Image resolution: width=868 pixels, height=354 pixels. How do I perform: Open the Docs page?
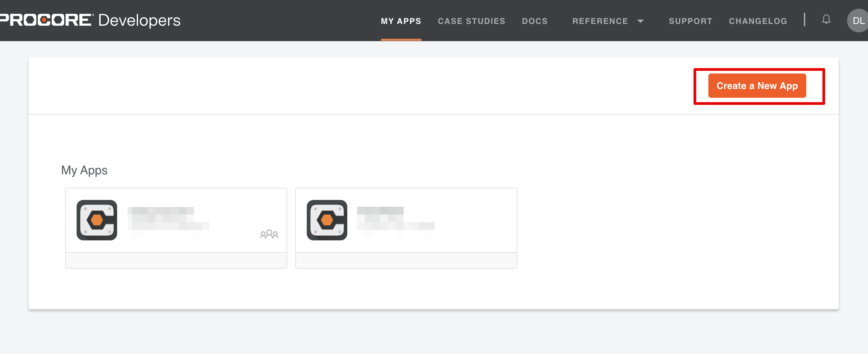tap(535, 21)
